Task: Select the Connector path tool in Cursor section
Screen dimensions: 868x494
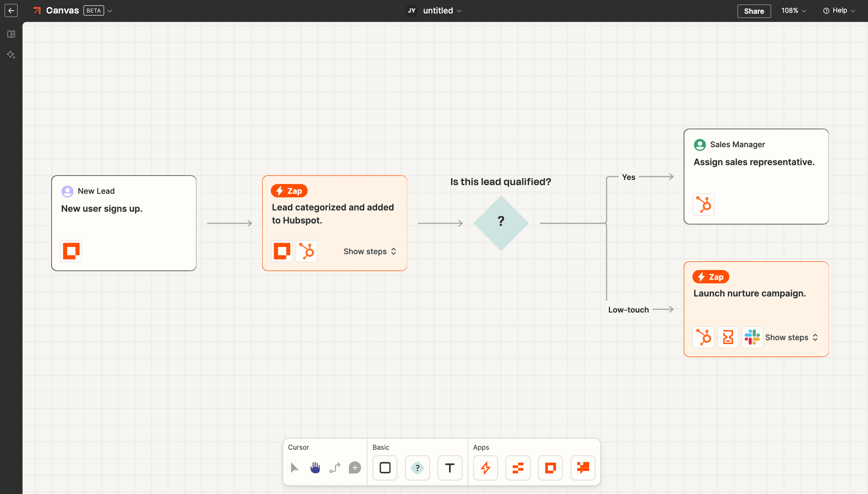Action: 335,467
